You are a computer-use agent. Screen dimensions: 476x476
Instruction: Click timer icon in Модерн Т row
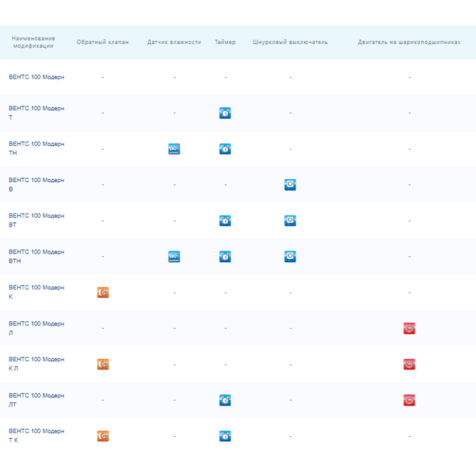pos(225,113)
